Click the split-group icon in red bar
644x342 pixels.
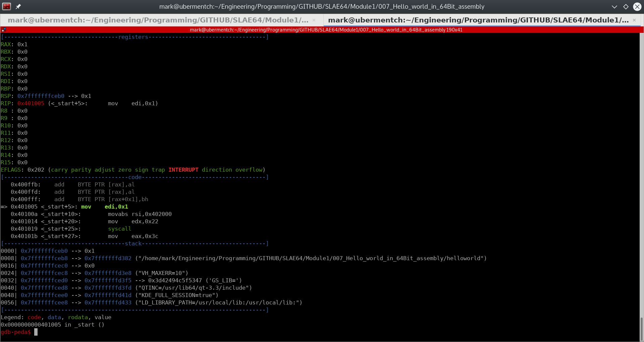click(x=4, y=30)
